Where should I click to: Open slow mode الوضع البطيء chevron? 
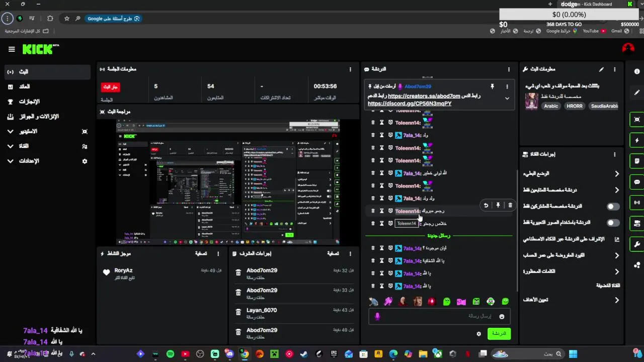pos(617,174)
